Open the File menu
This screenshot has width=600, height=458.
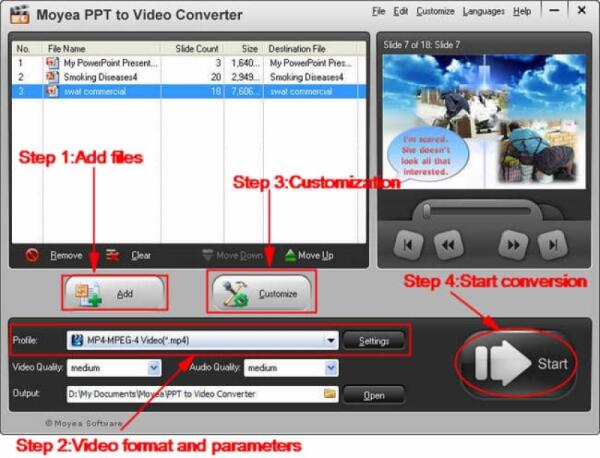coord(378,11)
